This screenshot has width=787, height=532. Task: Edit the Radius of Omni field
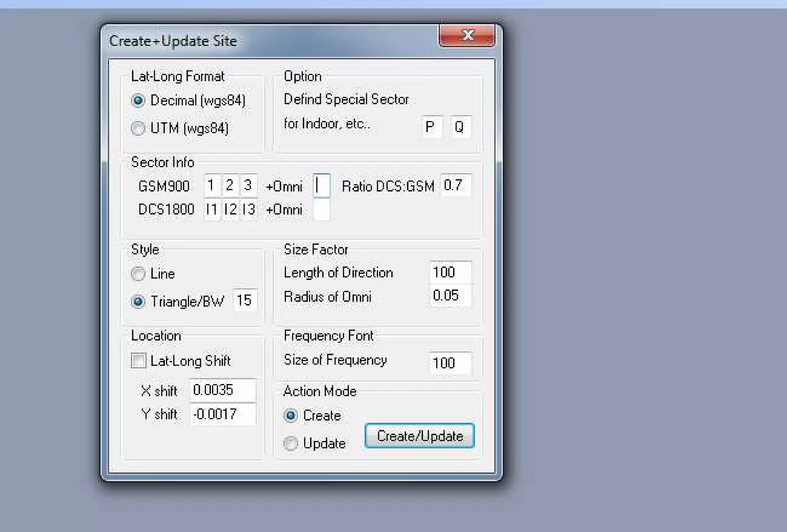(x=450, y=296)
